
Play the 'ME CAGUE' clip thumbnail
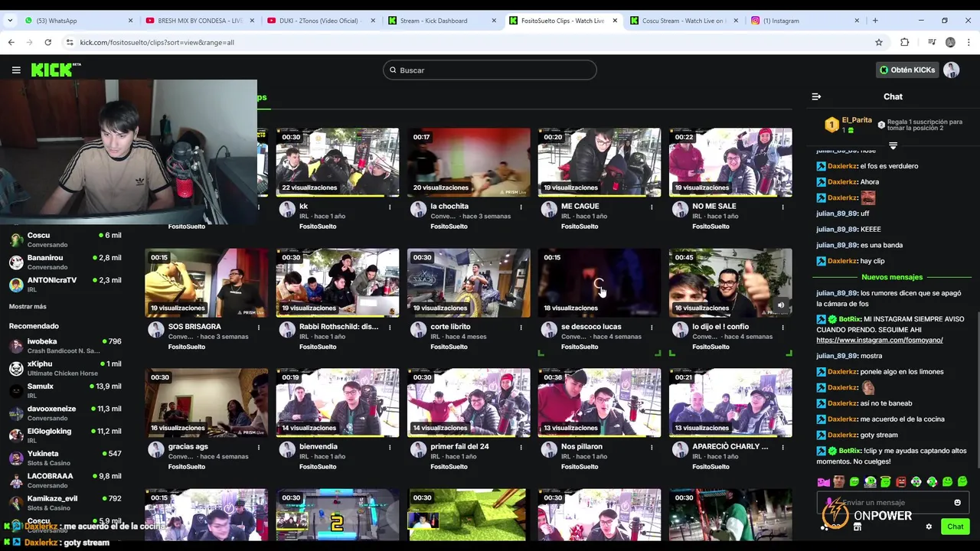point(599,162)
